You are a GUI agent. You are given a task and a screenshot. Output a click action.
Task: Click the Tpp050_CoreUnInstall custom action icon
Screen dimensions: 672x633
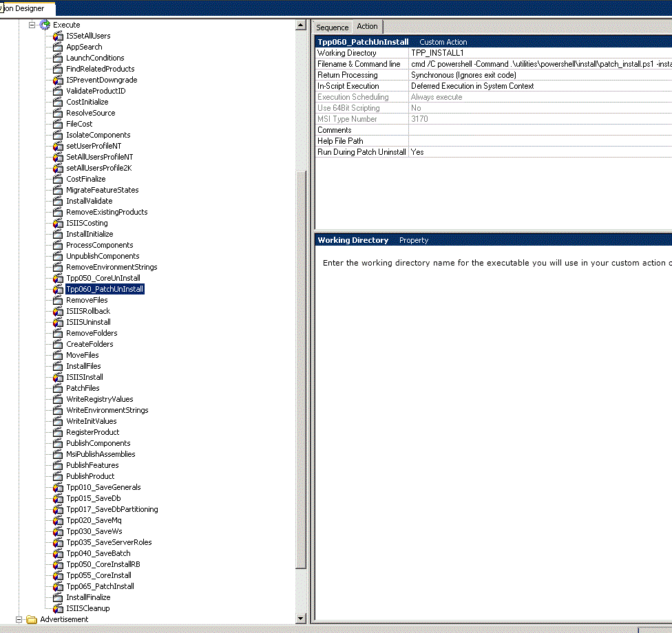coord(58,278)
